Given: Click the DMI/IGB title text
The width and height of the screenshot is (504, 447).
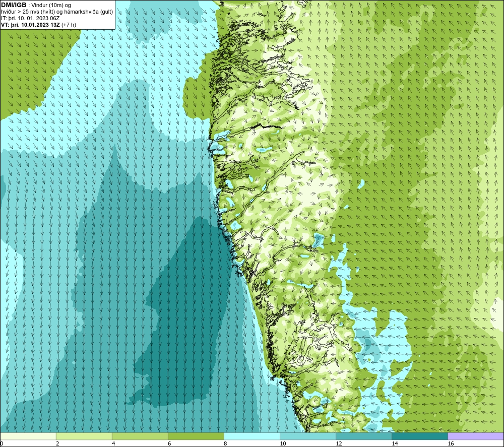Looking at the screenshot, I should click(x=14, y=5).
